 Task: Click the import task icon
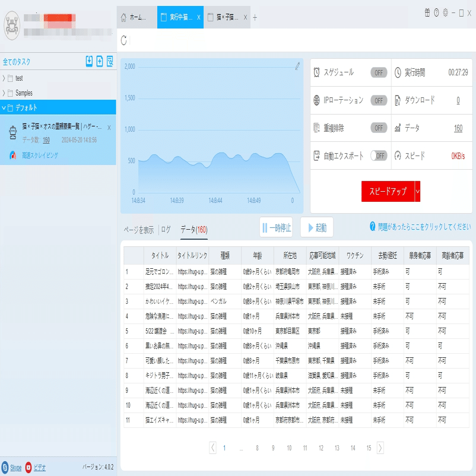point(89,61)
